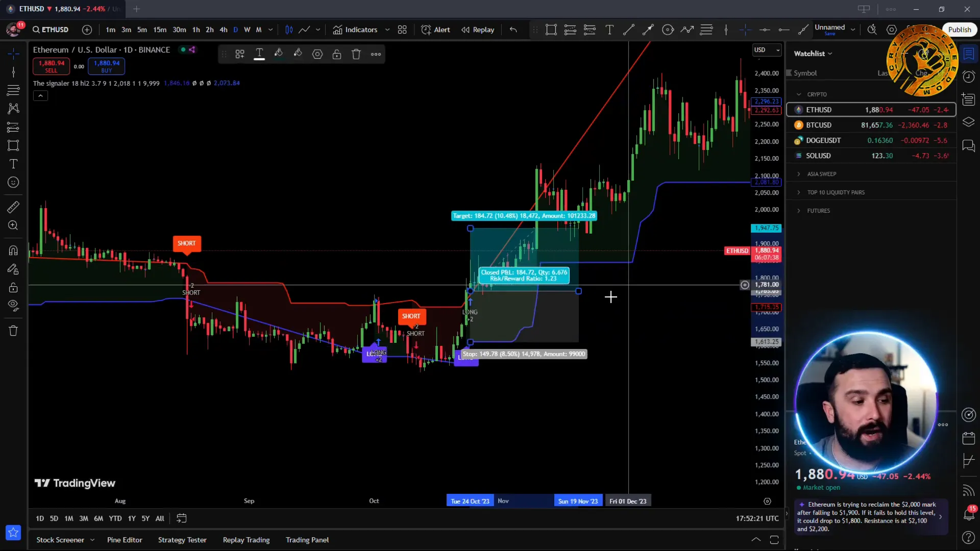Start bar Replay mode
Image resolution: width=980 pixels, height=551 pixels.
478,30
